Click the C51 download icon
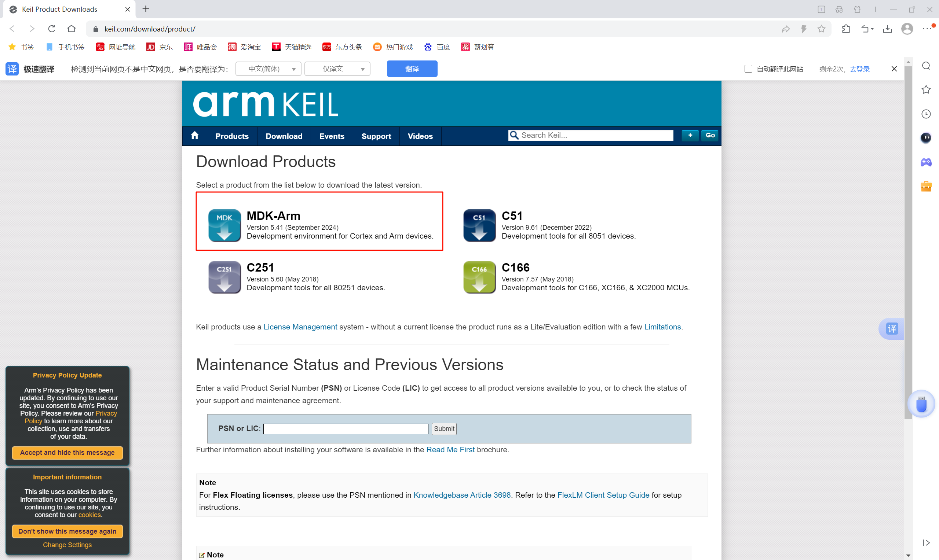This screenshot has height=560, width=939. click(479, 225)
